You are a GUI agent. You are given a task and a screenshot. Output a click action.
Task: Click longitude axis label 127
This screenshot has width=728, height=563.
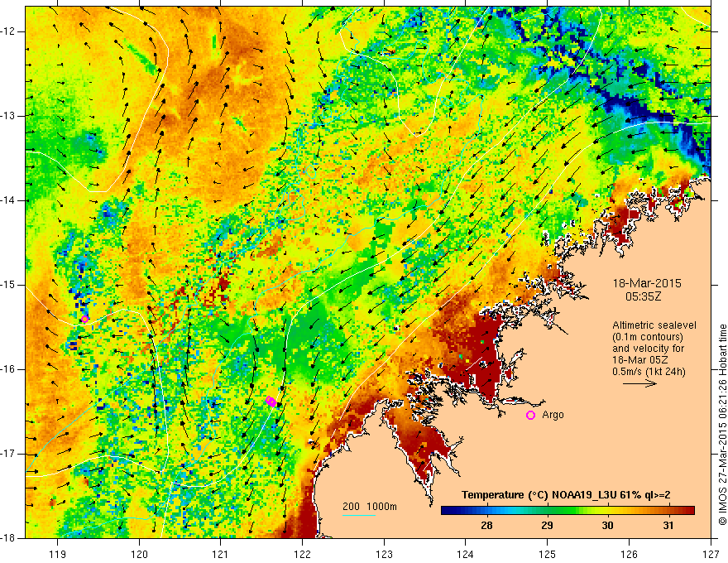pos(711,554)
